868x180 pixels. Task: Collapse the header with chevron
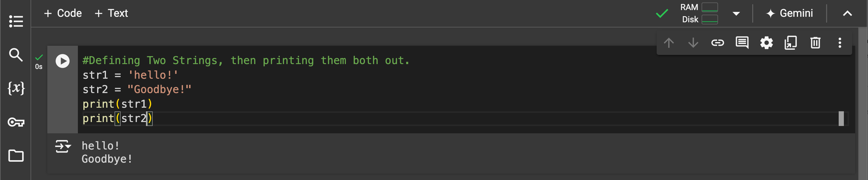point(847,14)
